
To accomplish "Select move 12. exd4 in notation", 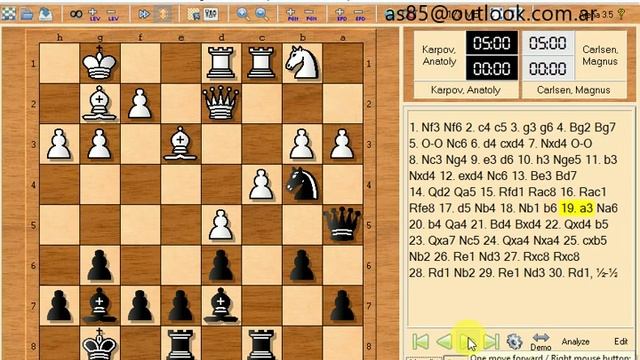I will coord(462,176).
